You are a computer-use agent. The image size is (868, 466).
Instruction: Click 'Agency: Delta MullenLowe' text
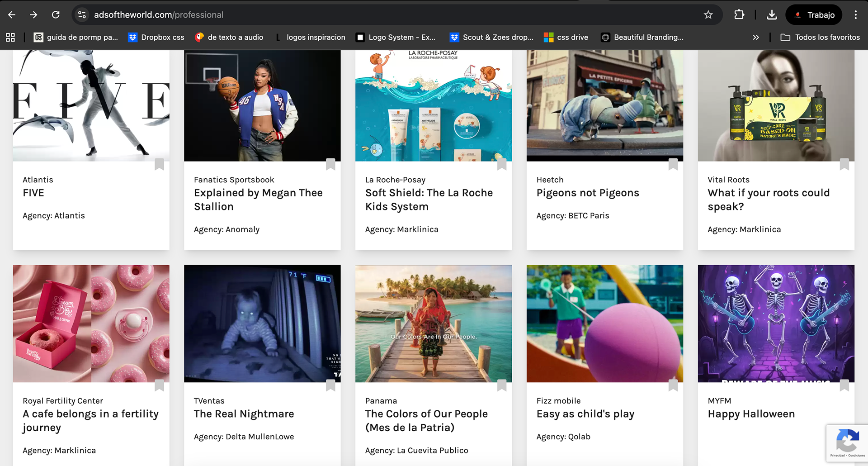pyautogui.click(x=244, y=437)
